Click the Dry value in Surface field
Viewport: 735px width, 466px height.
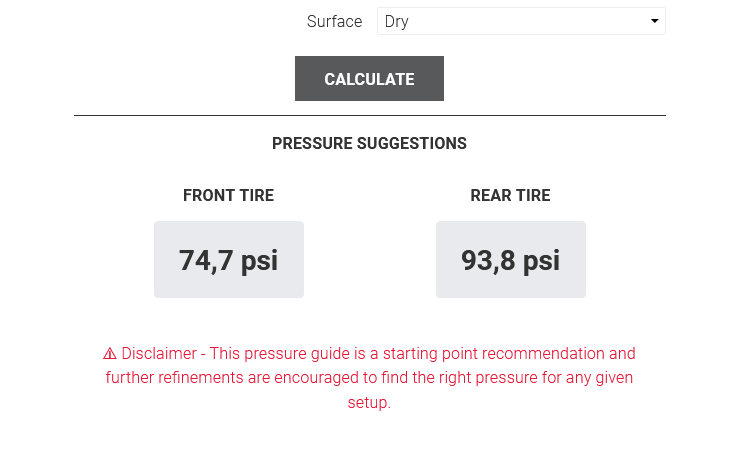pos(397,21)
